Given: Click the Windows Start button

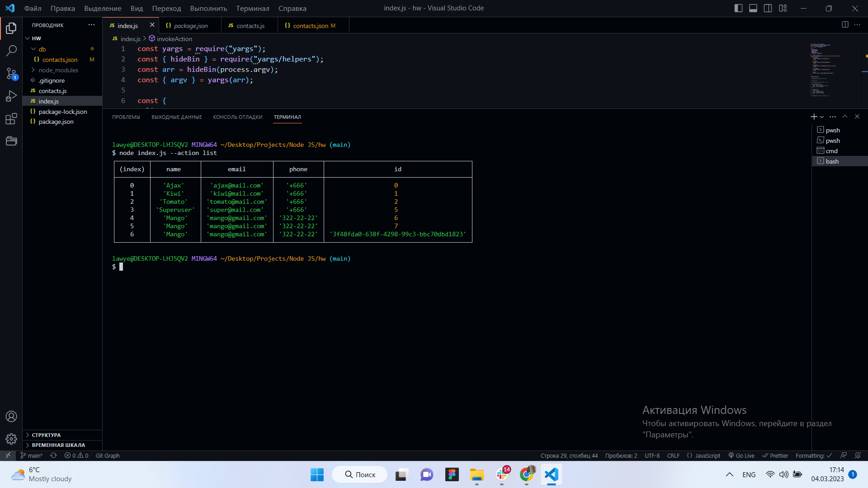Looking at the screenshot, I should (x=317, y=474).
